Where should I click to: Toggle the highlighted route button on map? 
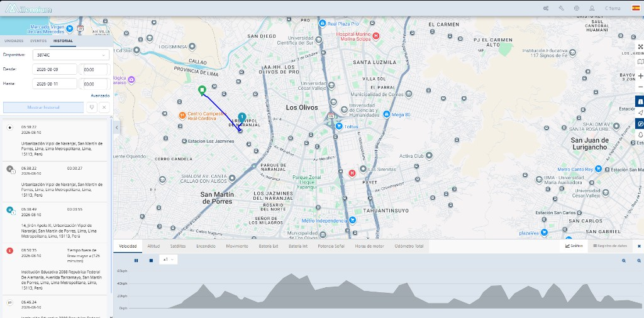[640, 124]
